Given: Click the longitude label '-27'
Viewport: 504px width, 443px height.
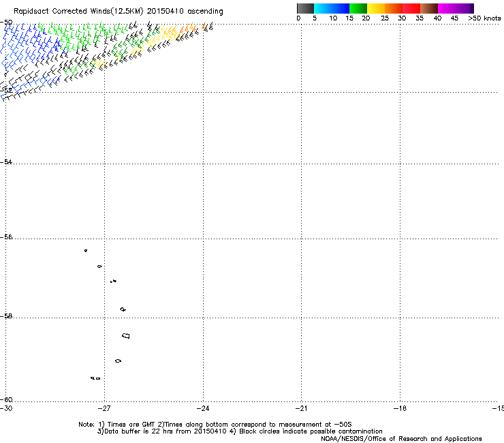Looking at the screenshot, I should [x=104, y=408].
